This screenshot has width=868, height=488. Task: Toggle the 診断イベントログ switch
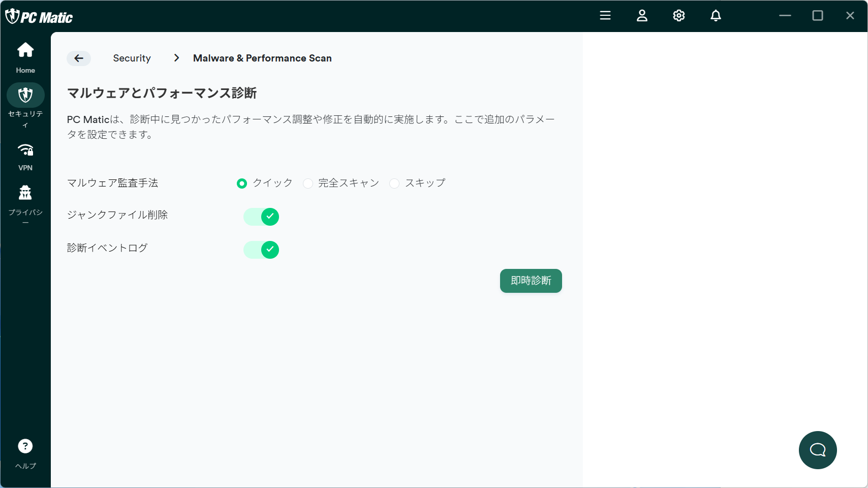tap(261, 250)
